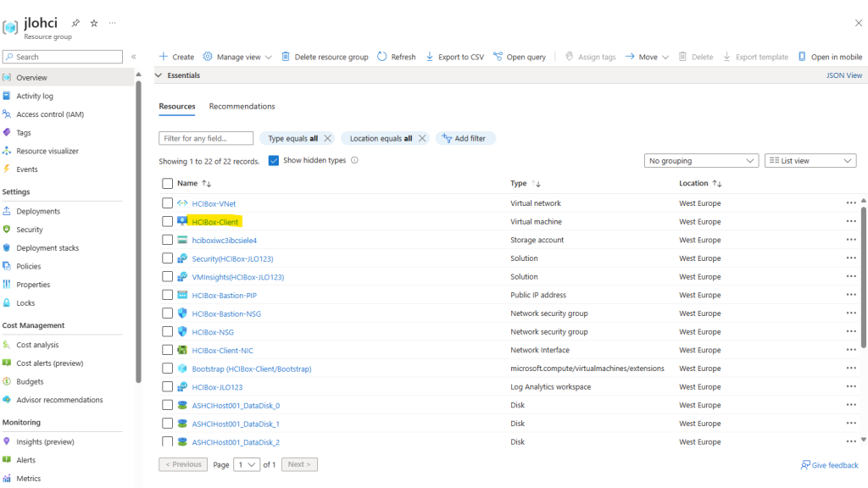Click the Delete resource group trash icon
868x488 pixels.
click(286, 57)
